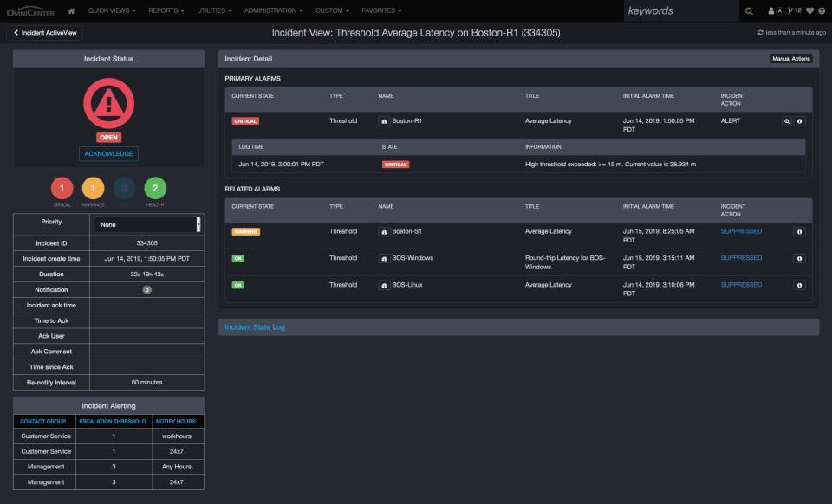Screen dimensions: 832x504
Task: Click the user profile icon in top bar
Action: 771,10
